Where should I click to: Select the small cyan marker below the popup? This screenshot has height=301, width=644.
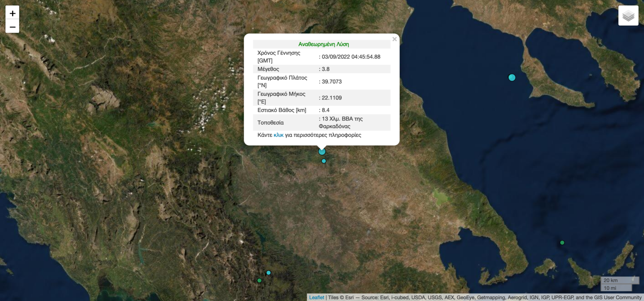tap(324, 161)
